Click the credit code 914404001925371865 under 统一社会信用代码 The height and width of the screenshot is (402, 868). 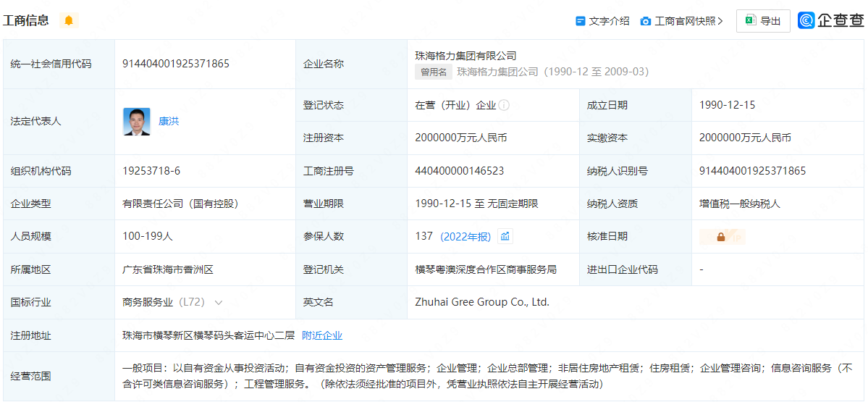[176, 64]
